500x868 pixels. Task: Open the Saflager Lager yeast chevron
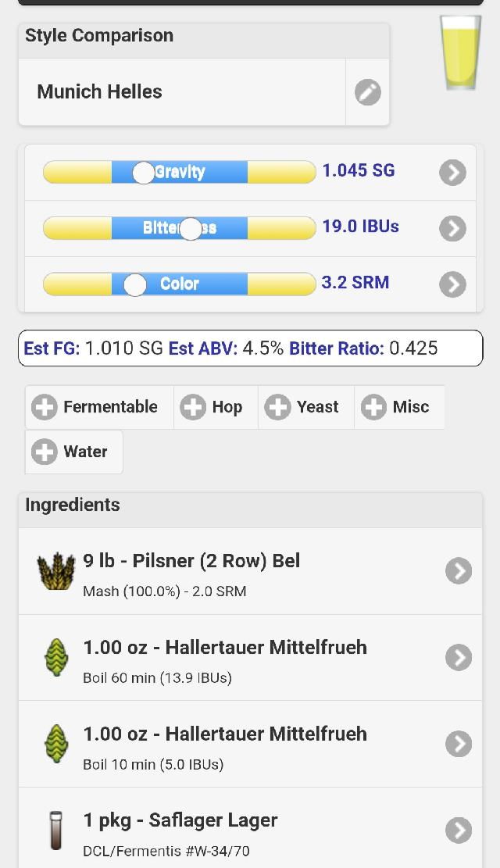(459, 830)
